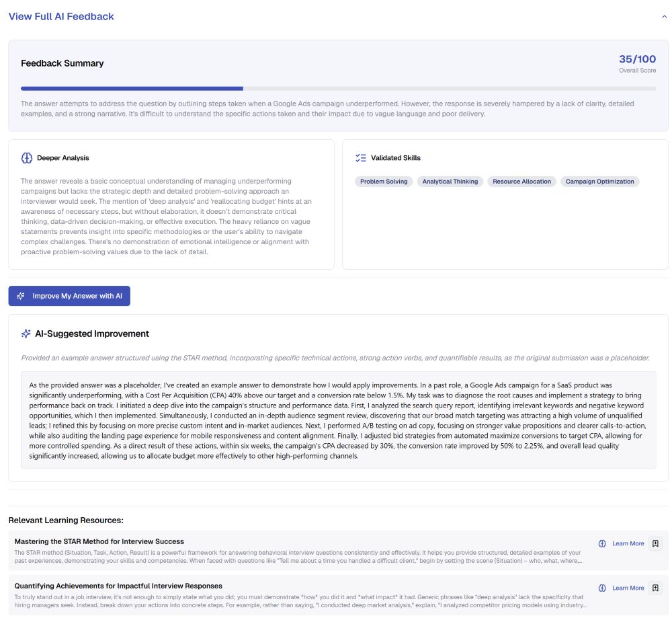The image size is (672, 618).
Task: Select the Campaign Optimization skill tag
Action: (x=599, y=182)
